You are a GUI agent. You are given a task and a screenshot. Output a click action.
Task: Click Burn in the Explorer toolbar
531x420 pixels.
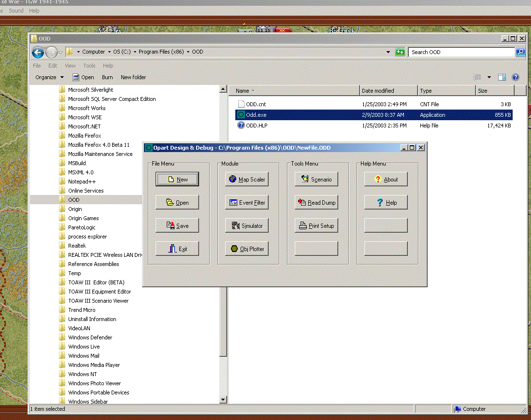tap(107, 77)
